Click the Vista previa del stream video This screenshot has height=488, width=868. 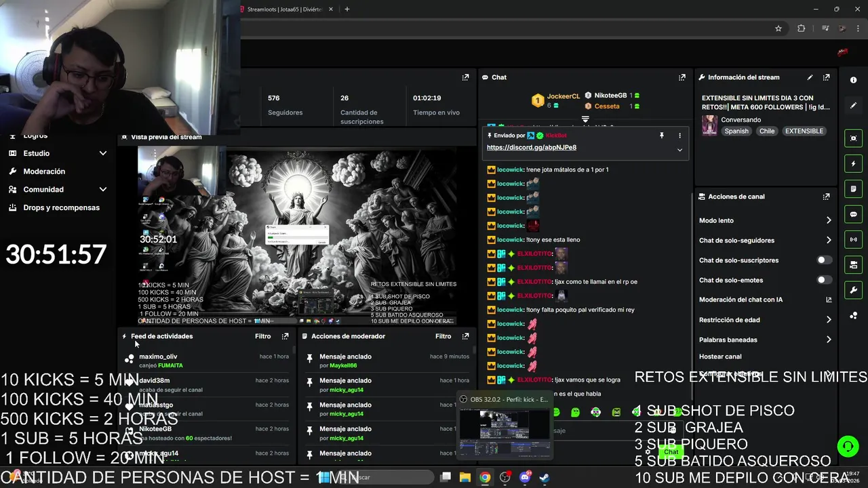296,235
